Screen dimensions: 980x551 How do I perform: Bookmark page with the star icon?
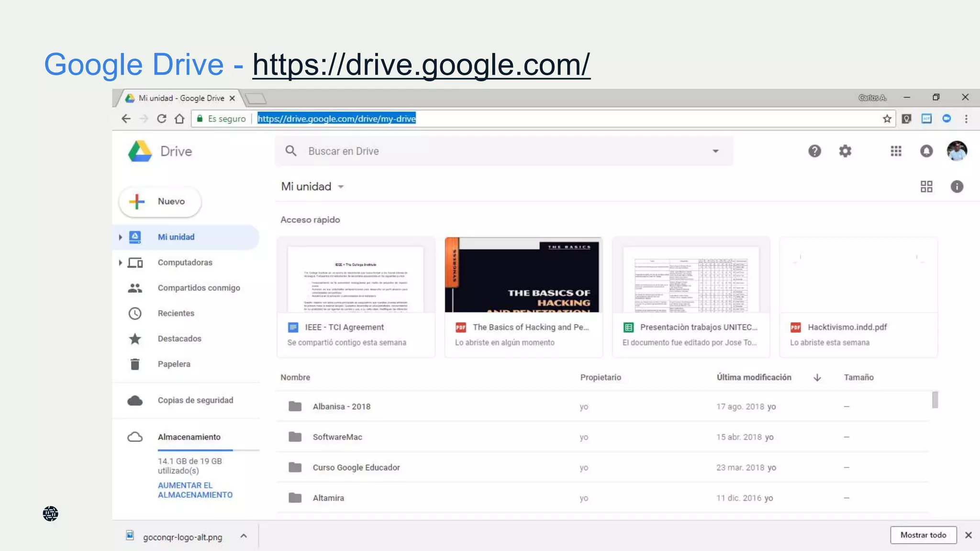887,119
